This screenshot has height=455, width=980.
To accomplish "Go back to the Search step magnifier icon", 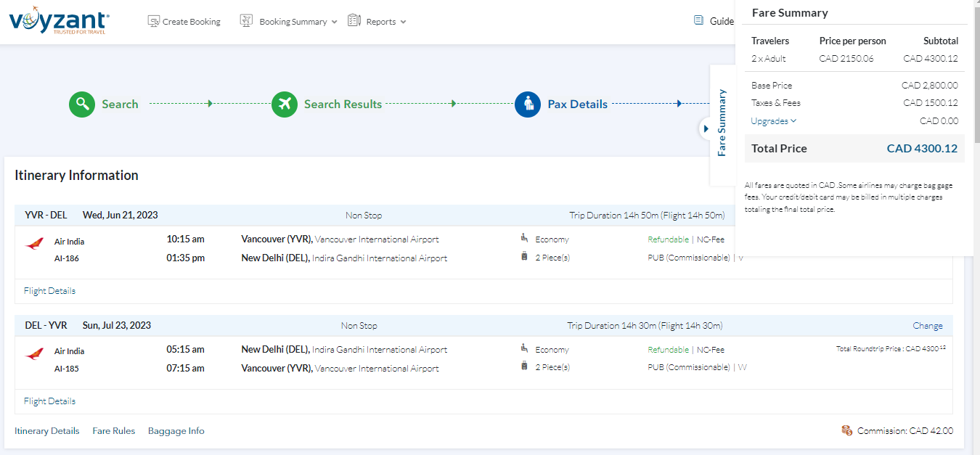I will (x=82, y=104).
